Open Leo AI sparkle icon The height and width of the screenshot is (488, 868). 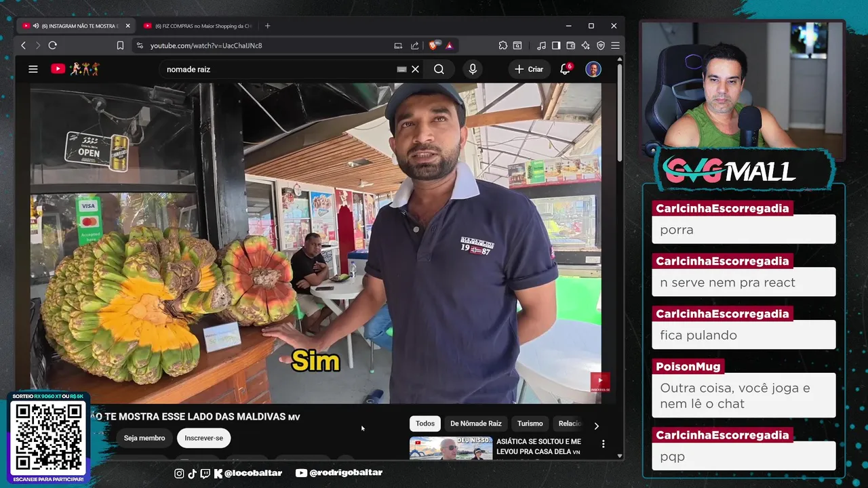(x=586, y=45)
